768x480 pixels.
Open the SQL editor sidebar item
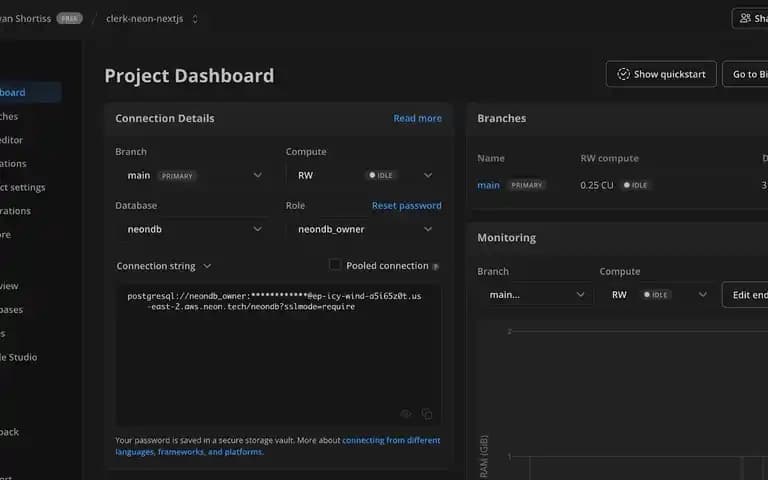pos(12,140)
